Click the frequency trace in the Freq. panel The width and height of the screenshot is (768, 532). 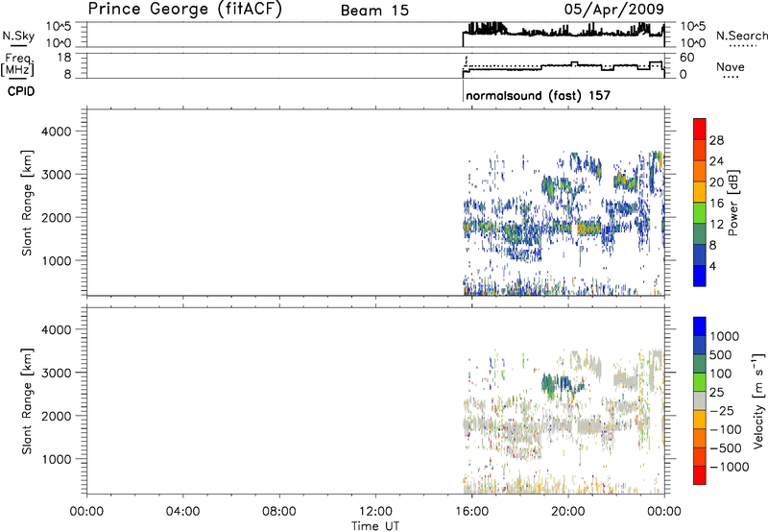tap(564, 67)
